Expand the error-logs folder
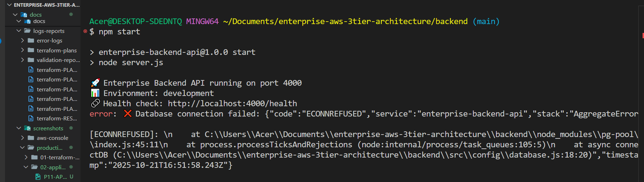This screenshot has width=644, height=182. (x=22, y=40)
